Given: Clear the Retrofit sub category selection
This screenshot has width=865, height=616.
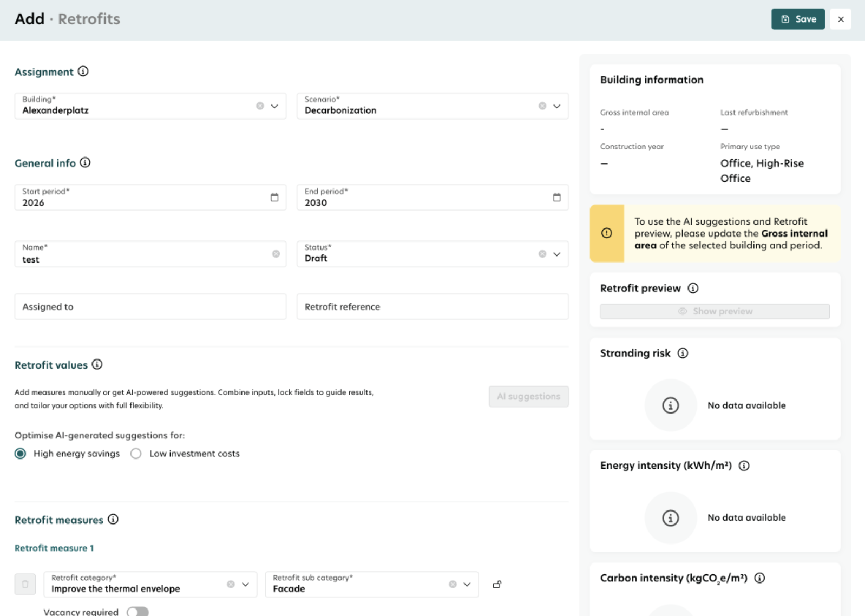Looking at the screenshot, I should [453, 585].
